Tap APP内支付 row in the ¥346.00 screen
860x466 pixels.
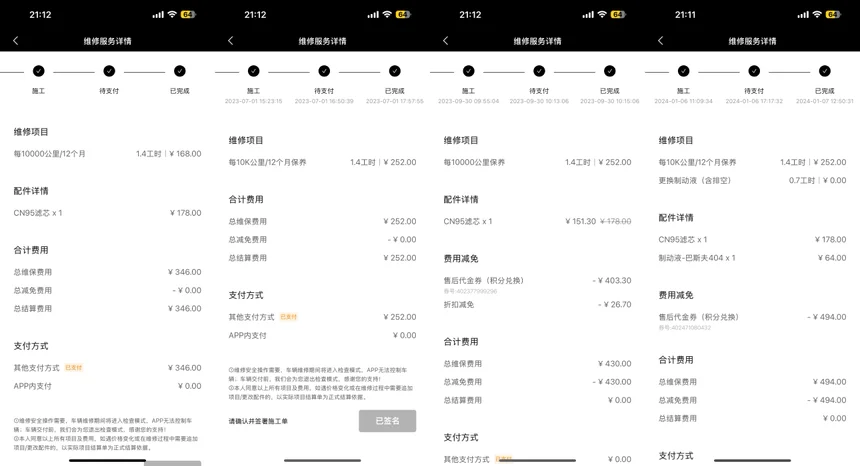[108, 386]
